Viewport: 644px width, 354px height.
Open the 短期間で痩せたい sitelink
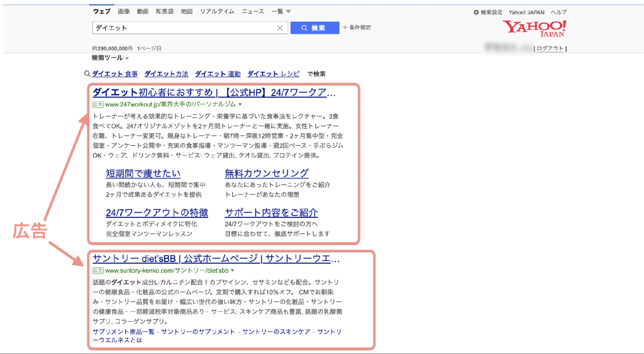click(x=143, y=173)
